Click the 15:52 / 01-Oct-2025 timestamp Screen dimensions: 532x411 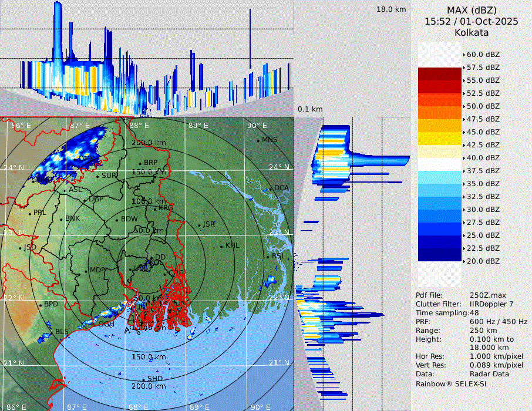pyautogui.click(x=472, y=21)
